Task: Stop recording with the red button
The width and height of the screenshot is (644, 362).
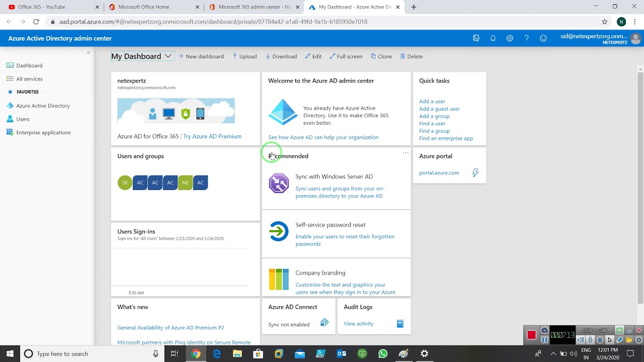Action: [x=531, y=335]
